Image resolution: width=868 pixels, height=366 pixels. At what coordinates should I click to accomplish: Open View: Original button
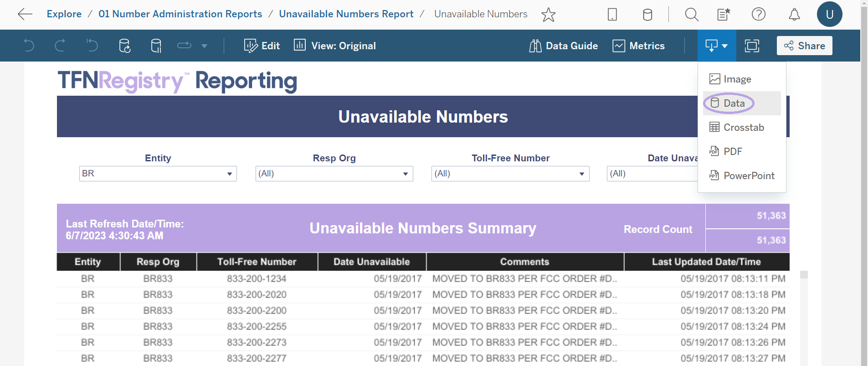[335, 46]
